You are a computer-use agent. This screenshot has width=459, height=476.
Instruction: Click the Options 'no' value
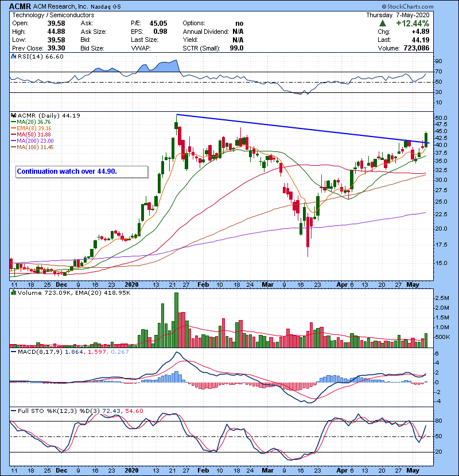[239, 24]
